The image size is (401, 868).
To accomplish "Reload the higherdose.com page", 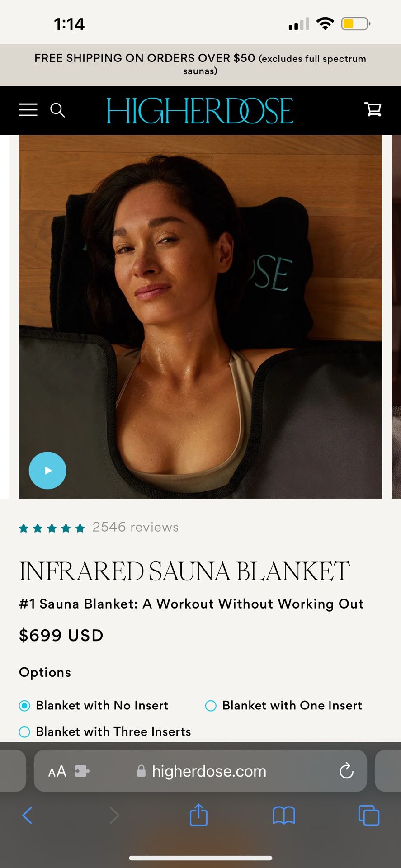I will pyautogui.click(x=346, y=771).
